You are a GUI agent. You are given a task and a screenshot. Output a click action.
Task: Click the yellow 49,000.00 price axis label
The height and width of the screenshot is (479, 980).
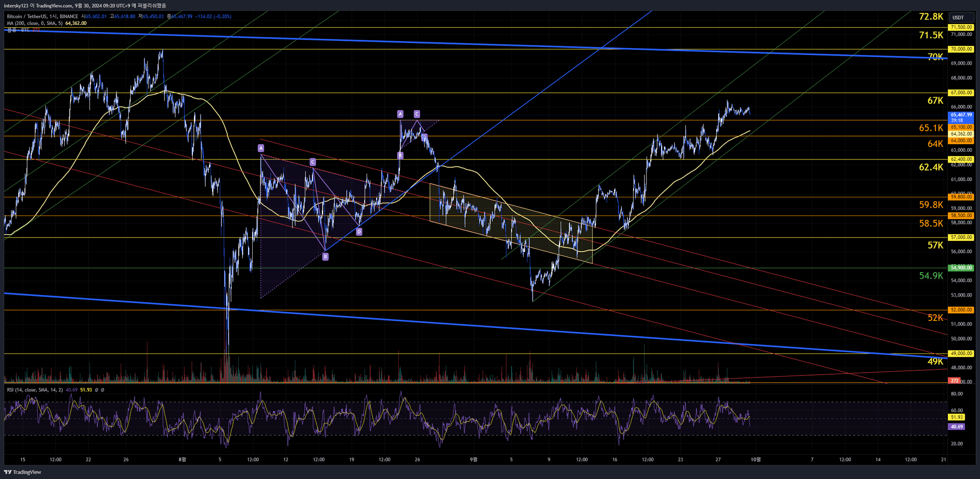pyautogui.click(x=961, y=354)
